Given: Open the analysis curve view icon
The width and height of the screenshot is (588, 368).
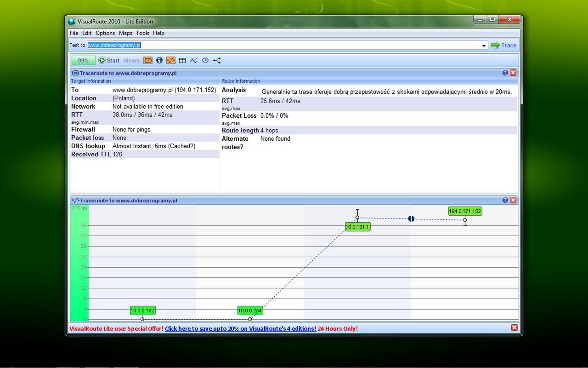Looking at the screenshot, I should point(194,60).
